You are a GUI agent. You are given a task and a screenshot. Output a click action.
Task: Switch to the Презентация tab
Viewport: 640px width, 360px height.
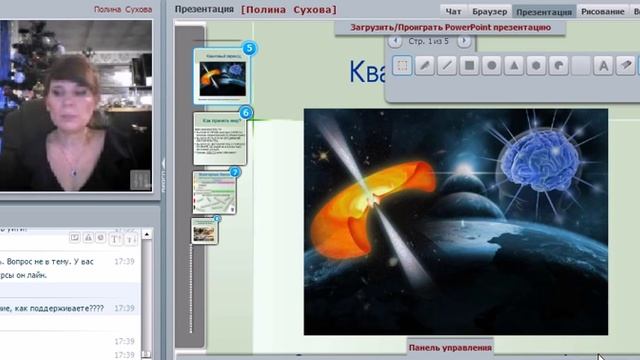[x=544, y=11]
